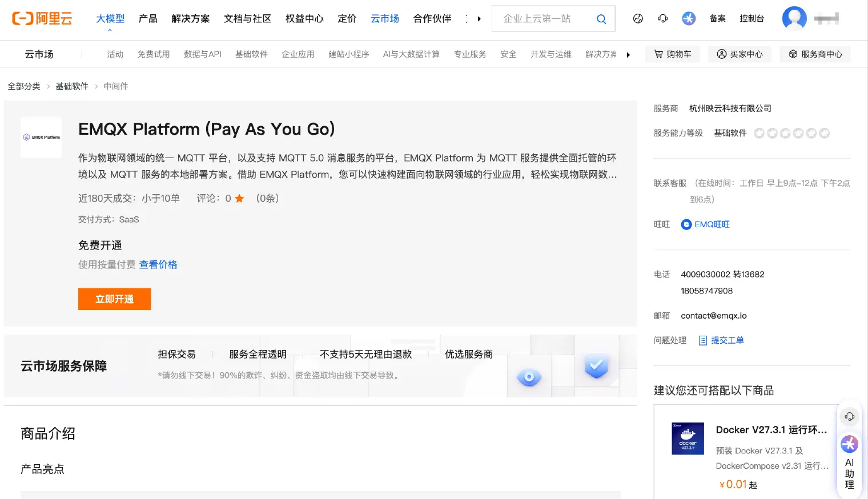This screenshot has height=499, width=868.
Task: Open the user avatar profile
Action: tap(794, 18)
